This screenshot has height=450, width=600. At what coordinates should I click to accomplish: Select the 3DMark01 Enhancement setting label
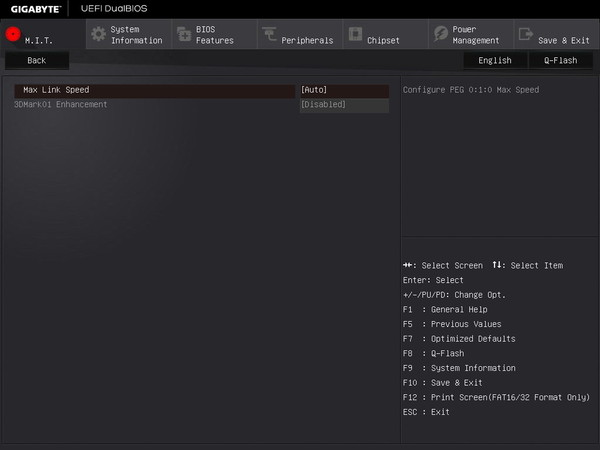[x=60, y=104]
